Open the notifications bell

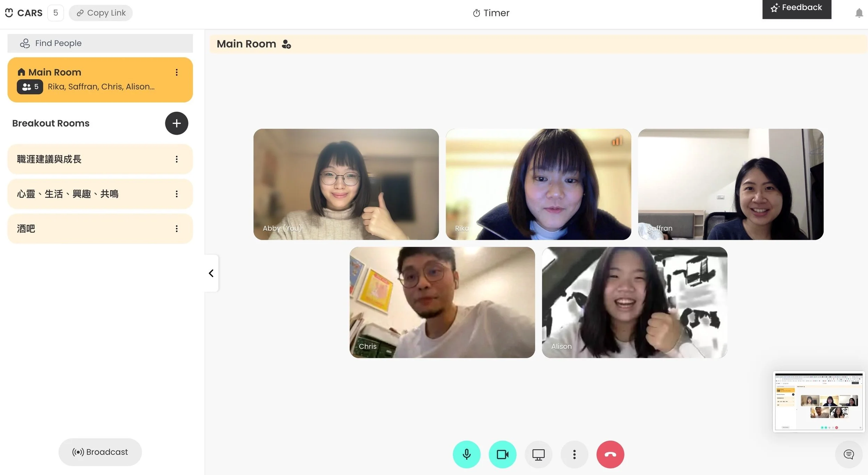coord(859,13)
